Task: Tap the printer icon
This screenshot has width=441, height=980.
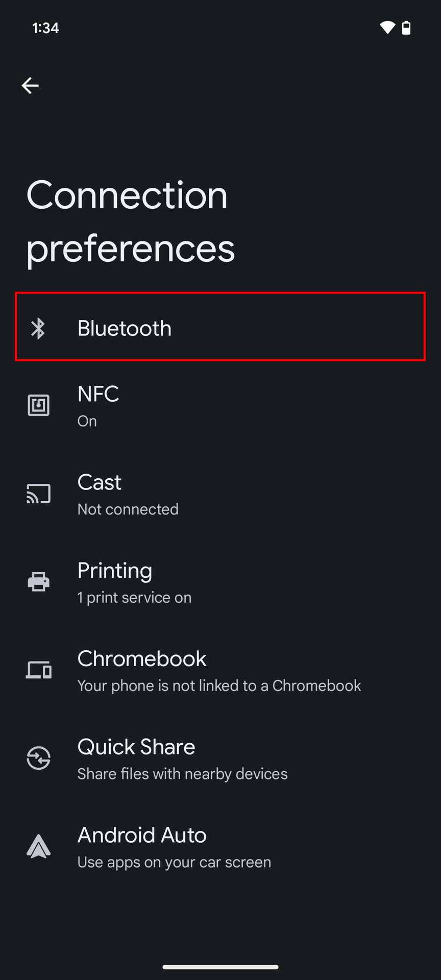Action: coord(38,582)
